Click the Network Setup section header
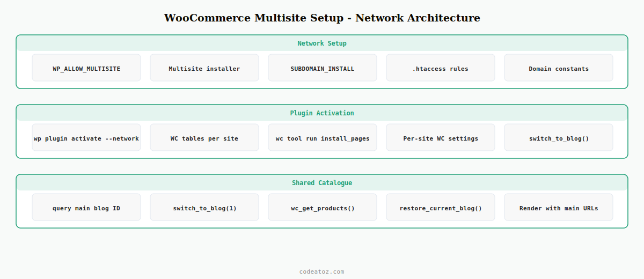 (x=322, y=43)
